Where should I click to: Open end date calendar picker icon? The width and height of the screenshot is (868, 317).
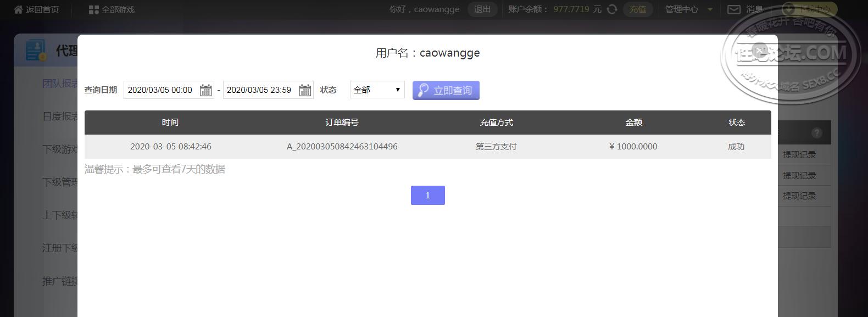point(305,90)
